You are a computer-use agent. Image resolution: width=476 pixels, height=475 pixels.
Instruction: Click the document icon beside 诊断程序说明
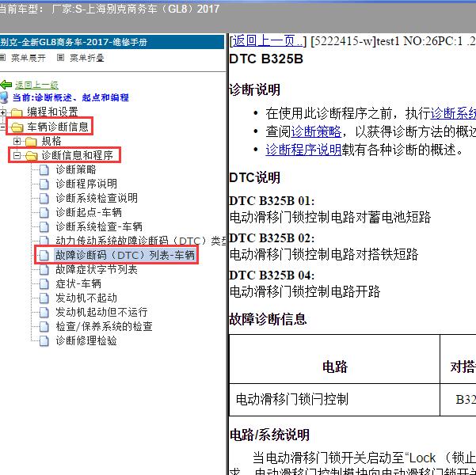point(44,184)
